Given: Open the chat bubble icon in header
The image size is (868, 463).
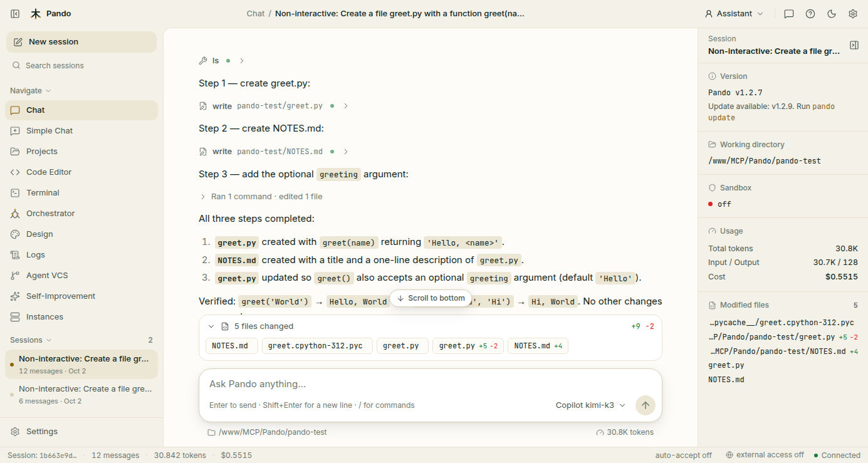Looking at the screenshot, I should 789,14.
